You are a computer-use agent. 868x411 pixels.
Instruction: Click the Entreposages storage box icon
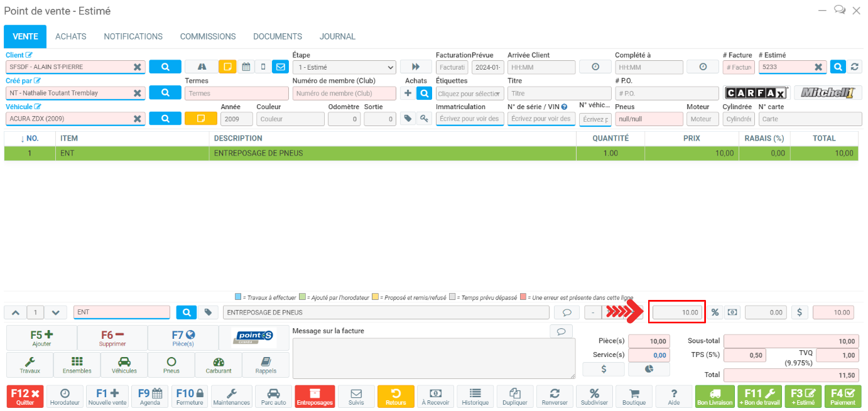[315, 397]
